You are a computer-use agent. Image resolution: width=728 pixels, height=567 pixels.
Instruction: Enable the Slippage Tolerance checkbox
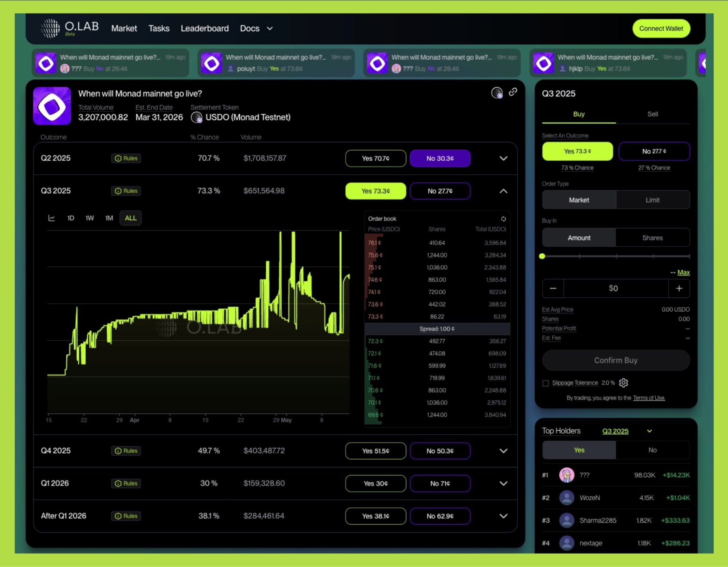545,383
